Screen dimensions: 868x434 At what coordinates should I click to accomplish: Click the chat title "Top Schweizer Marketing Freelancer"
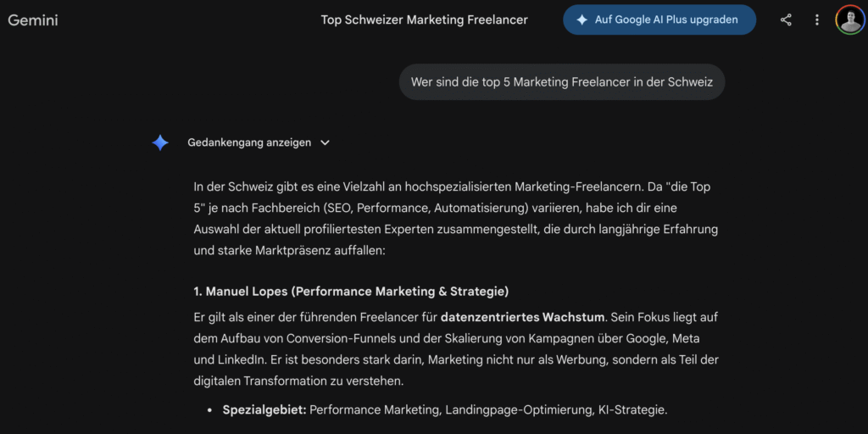(x=424, y=19)
